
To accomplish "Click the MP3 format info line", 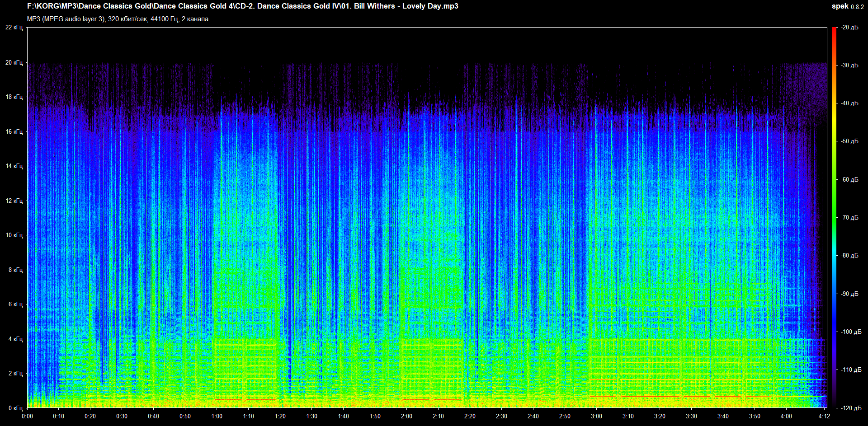I will 118,19.
